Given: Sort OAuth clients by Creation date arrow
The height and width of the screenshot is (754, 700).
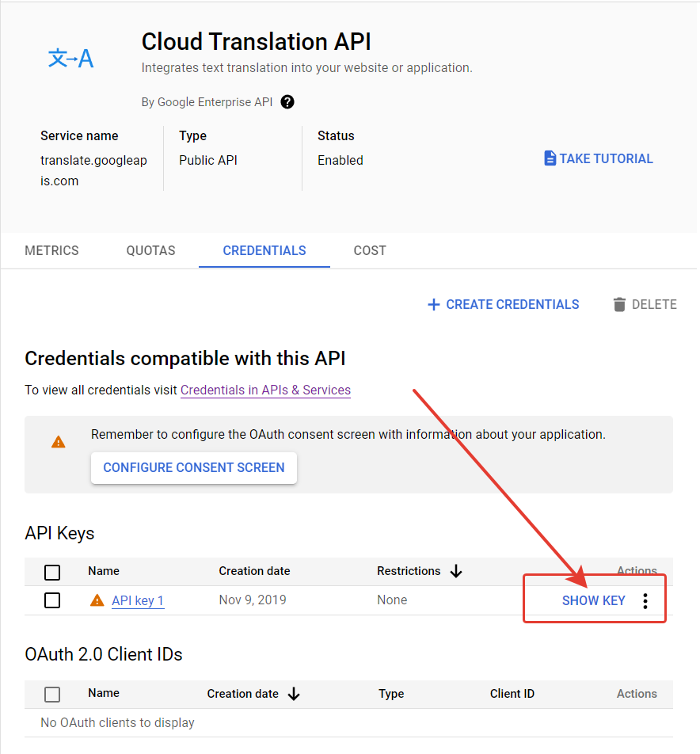Looking at the screenshot, I should tap(294, 694).
